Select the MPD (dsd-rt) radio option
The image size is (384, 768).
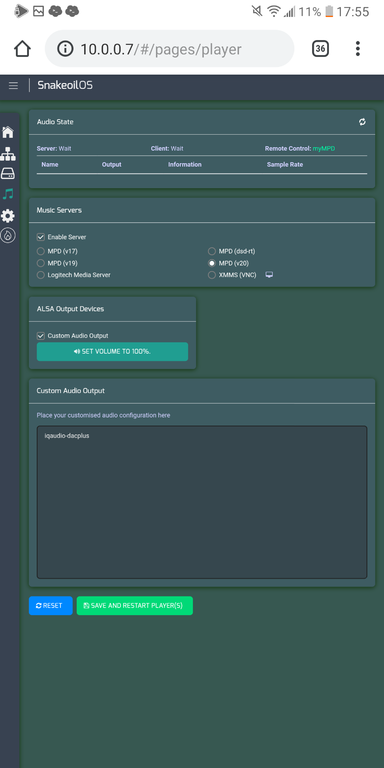(x=212, y=251)
